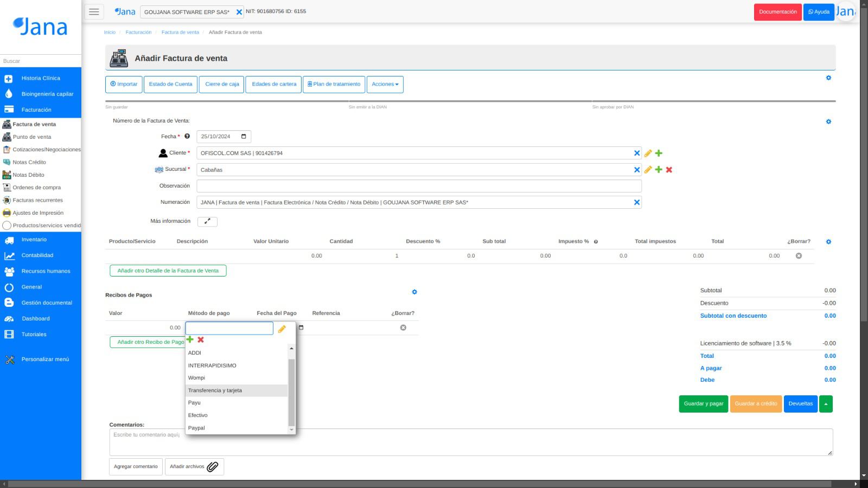Click the Impuesto % help icon

point(596,242)
